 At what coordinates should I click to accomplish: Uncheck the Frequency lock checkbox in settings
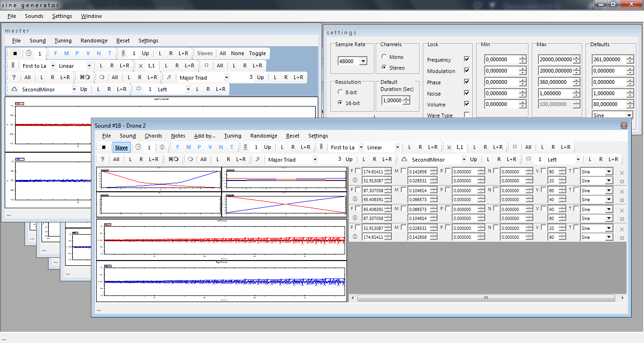pos(467,59)
